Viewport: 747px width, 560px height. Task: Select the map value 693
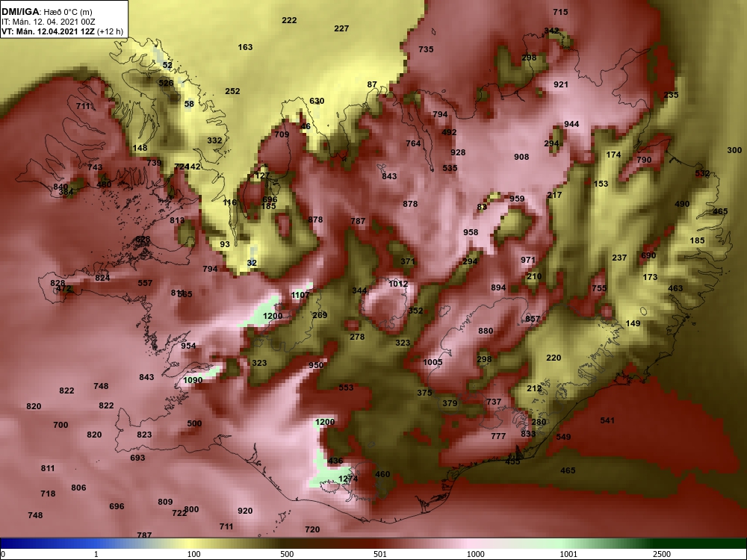(137, 458)
